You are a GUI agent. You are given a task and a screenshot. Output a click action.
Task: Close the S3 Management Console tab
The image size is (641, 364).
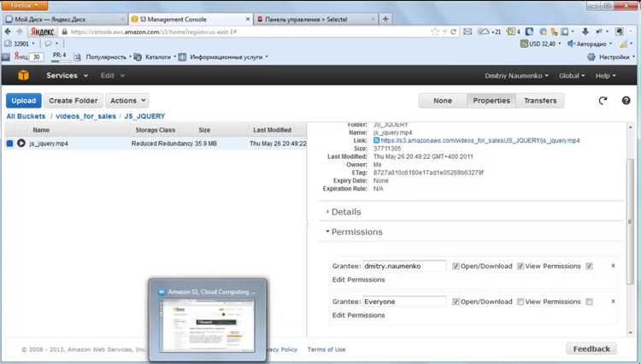(248, 19)
